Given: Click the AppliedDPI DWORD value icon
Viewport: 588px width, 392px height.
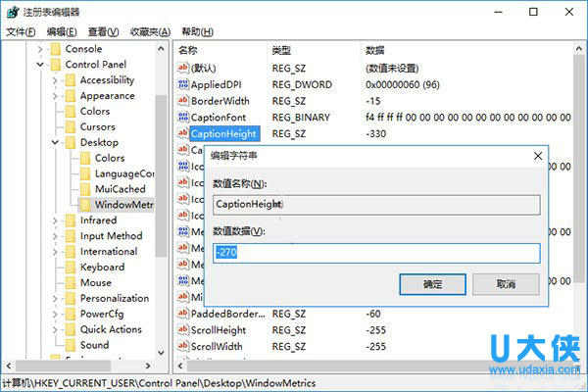Looking at the screenshot, I should 183,84.
